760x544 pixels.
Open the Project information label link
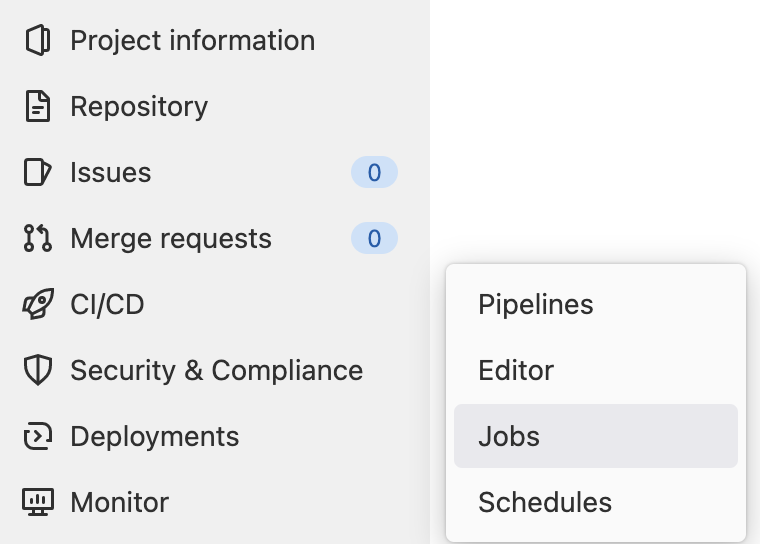click(x=192, y=41)
